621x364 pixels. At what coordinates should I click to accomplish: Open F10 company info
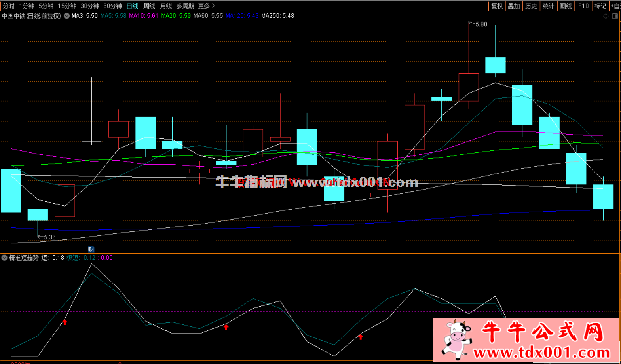(x=583, y=6)
